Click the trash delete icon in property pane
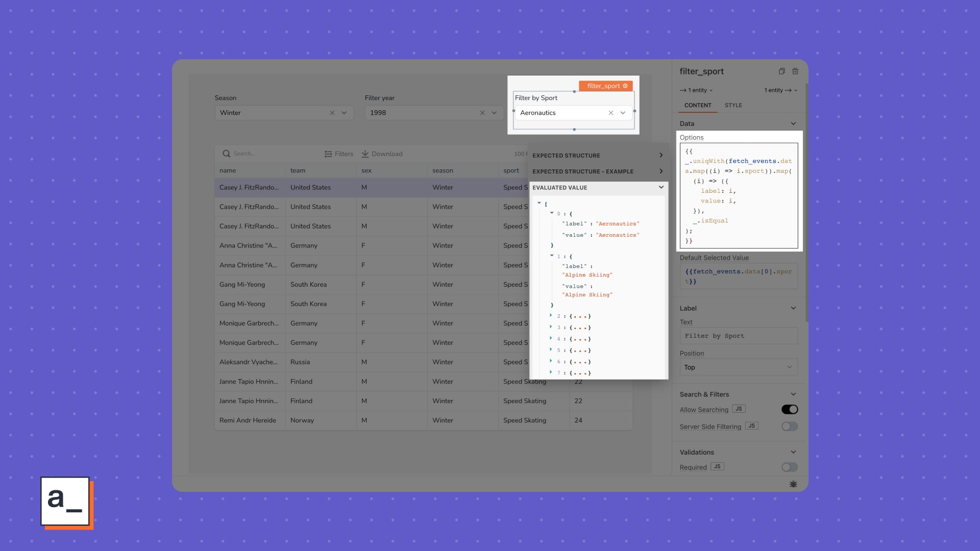The width and height of the screenshot is (980, 551). 795,71
